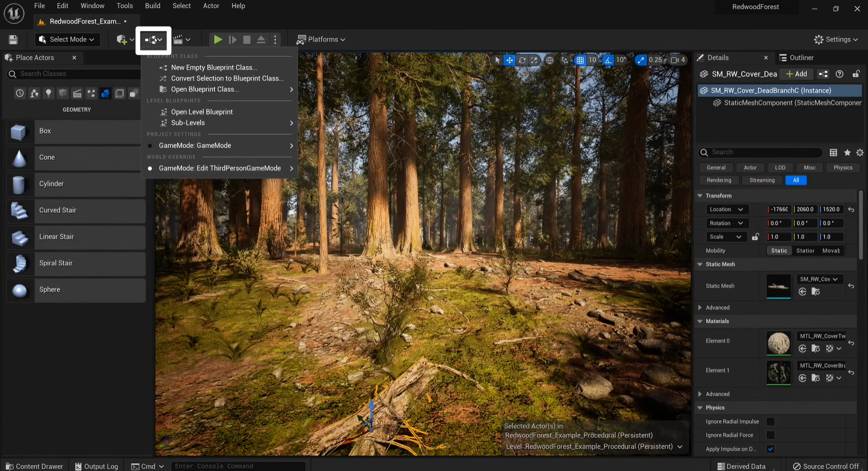Choose New Empty Blueprint Class menu entry
This screenshot has width=868, height=471.
[x=214, y=68]
